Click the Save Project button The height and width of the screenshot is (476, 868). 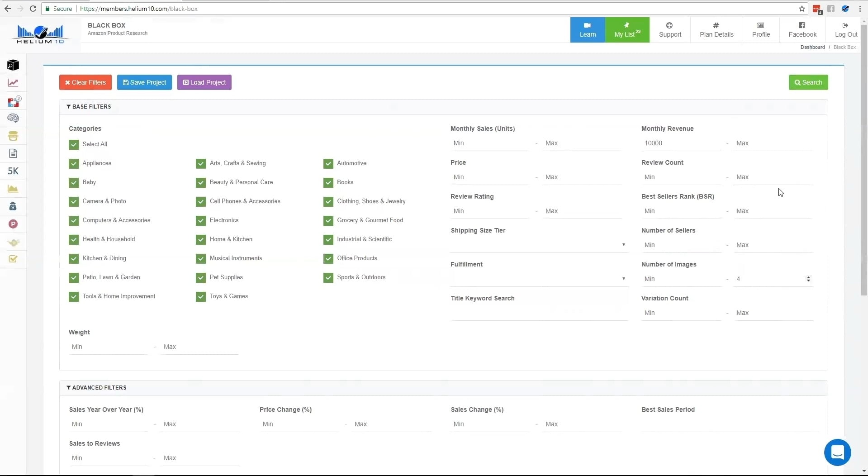point(144,82)
